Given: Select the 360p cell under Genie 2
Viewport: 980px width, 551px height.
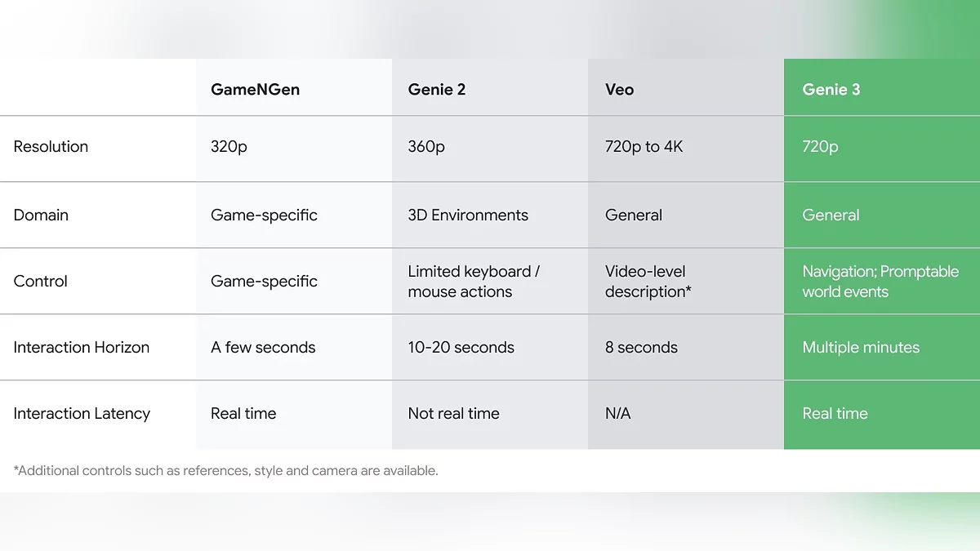Looking at the screenshot, I should pyautogui.click(x=426, y=147).
